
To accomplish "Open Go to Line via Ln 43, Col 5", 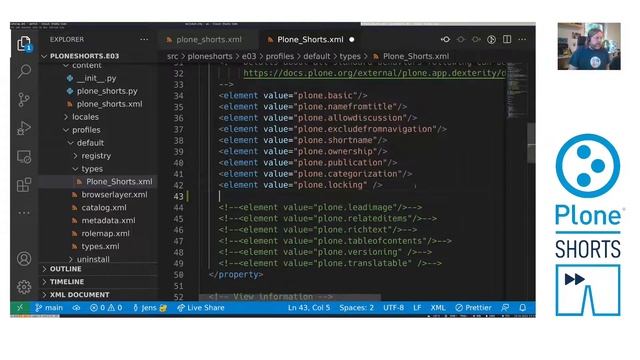I will (309, 308).
